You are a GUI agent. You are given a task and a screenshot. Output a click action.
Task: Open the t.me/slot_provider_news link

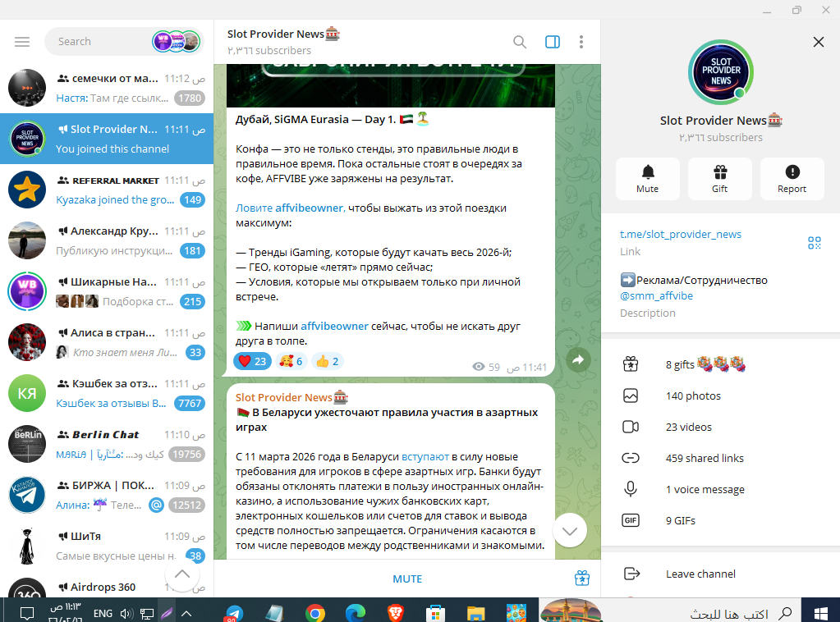(681, 234)
